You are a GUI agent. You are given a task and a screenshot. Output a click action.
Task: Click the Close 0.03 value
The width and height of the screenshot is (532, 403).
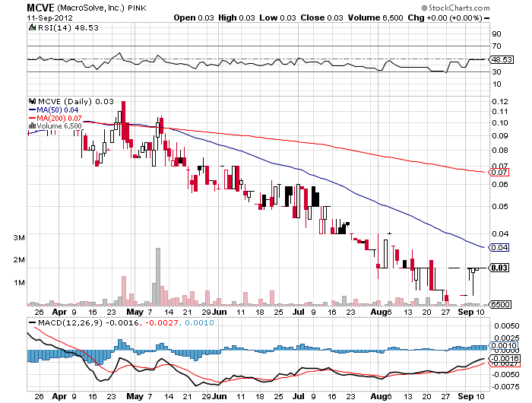322,17
